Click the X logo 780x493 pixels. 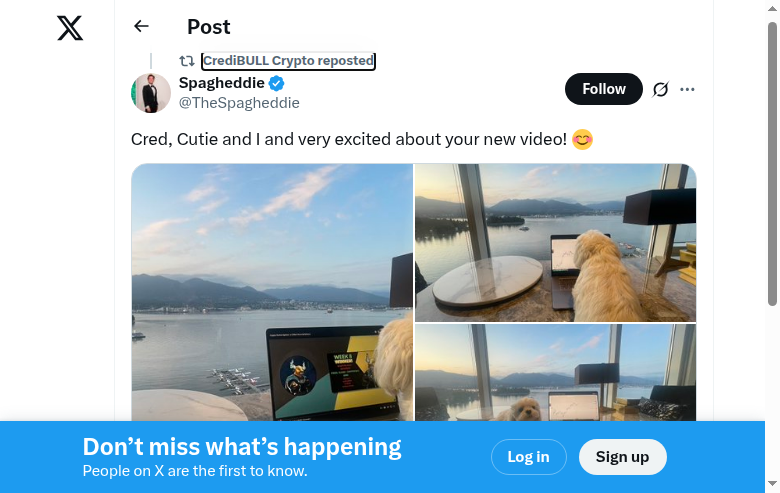point(70,28)
